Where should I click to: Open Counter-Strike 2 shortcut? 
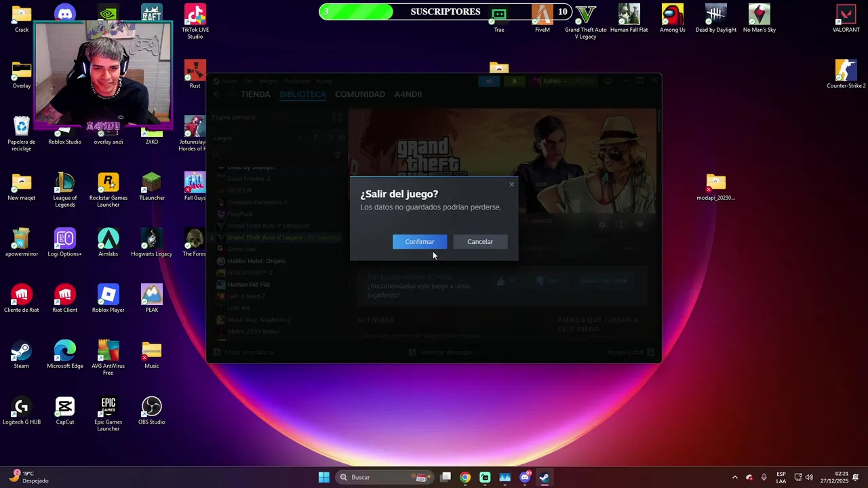[x=846, y=75]
